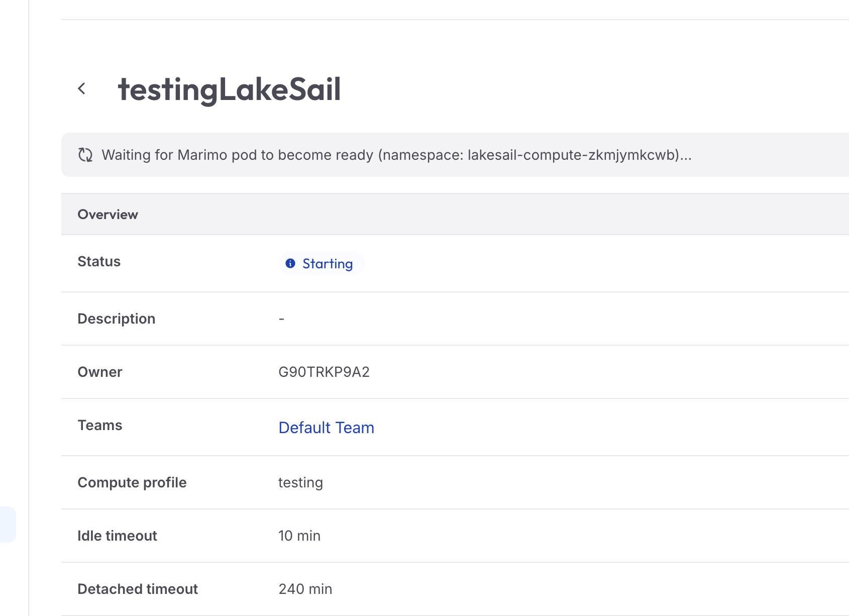Click the Compute profile value testing
The height and width of the screenshot is (616, 849).
pos(300,482)
